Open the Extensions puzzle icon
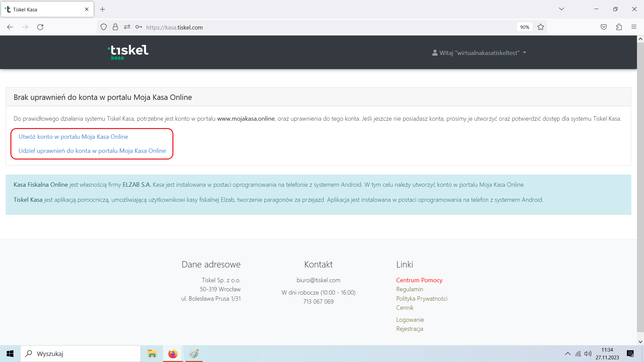 [619, 27]
